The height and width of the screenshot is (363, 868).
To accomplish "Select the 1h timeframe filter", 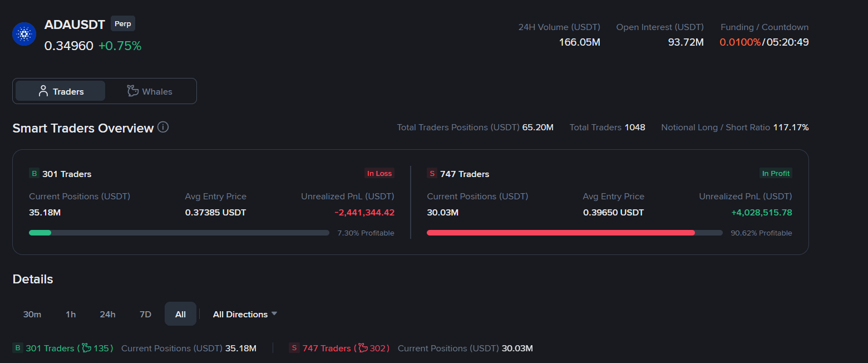I will tap(71, 314).
